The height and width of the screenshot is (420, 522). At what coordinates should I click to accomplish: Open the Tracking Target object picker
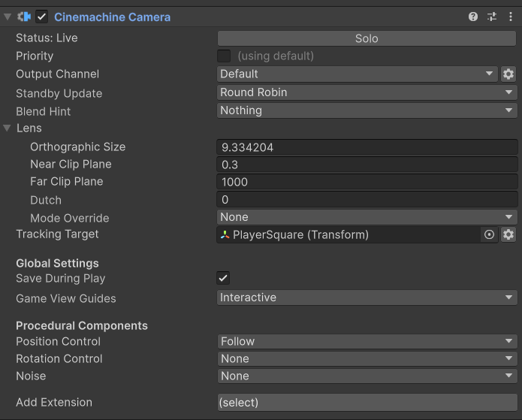489,234
